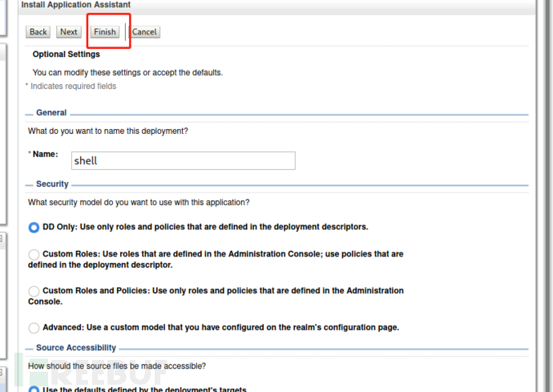The image size is (553, 392).
Task: Click the 'Optional Settings' heading
Action: [67, 55]
